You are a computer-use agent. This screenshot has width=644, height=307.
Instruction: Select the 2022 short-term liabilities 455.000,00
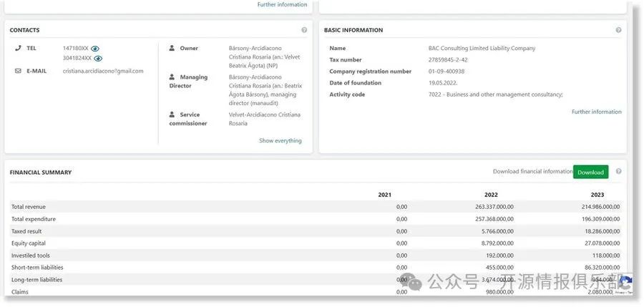[x=500, y=268]
